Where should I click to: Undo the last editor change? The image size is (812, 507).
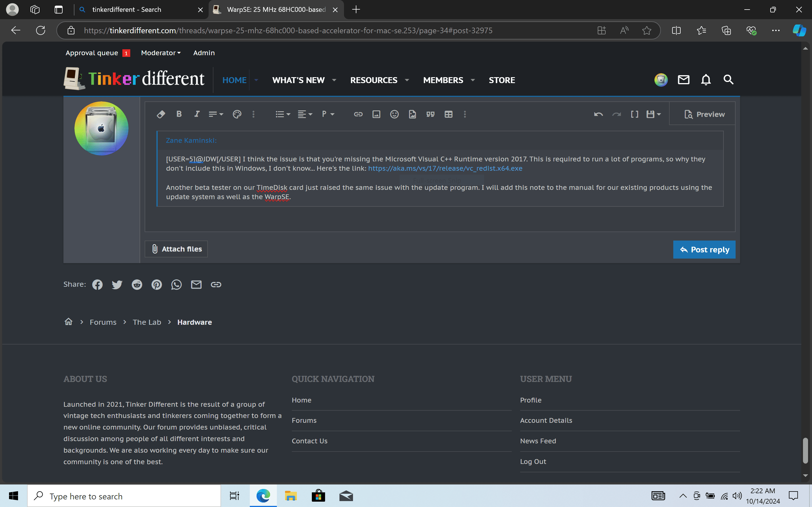pos(598,114)
